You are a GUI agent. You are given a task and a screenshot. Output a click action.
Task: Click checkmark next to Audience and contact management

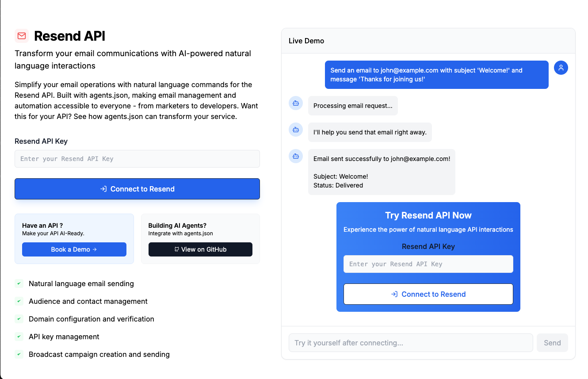click(19, 301)
